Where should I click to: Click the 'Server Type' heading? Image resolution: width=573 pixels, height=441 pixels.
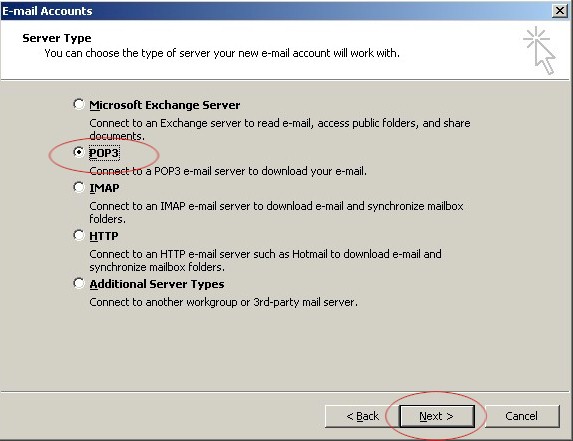(57, 38)
